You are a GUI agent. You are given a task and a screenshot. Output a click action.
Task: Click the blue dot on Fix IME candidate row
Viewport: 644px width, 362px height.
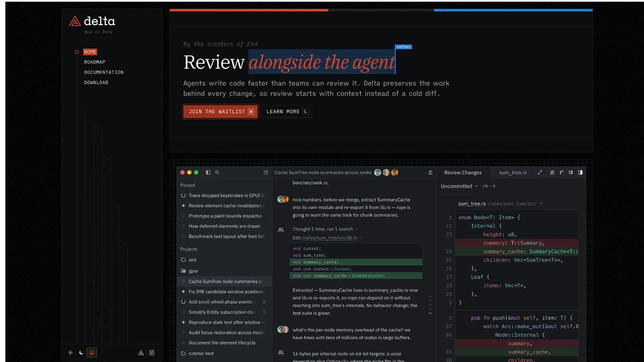[183, 292]
